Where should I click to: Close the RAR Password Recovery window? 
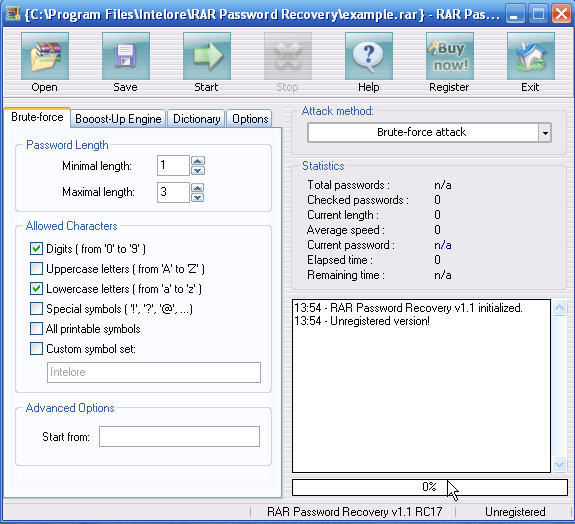tap(561, 14)
